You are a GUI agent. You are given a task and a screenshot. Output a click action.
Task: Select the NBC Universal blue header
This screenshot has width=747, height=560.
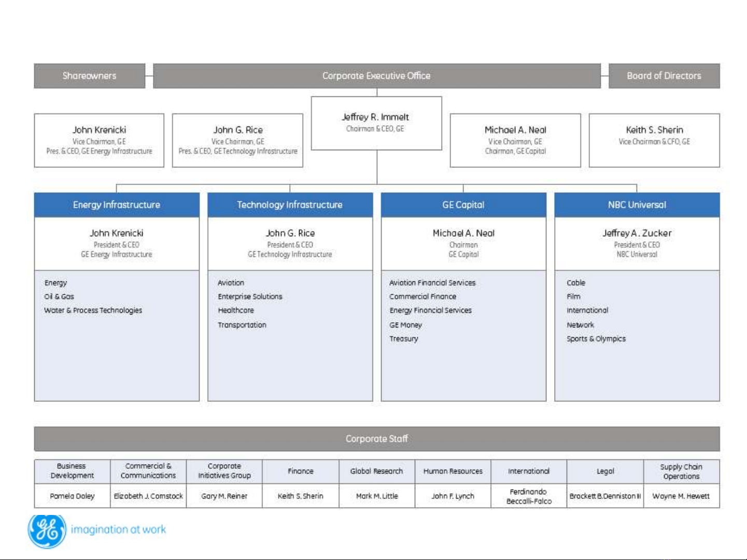[637, 205]
